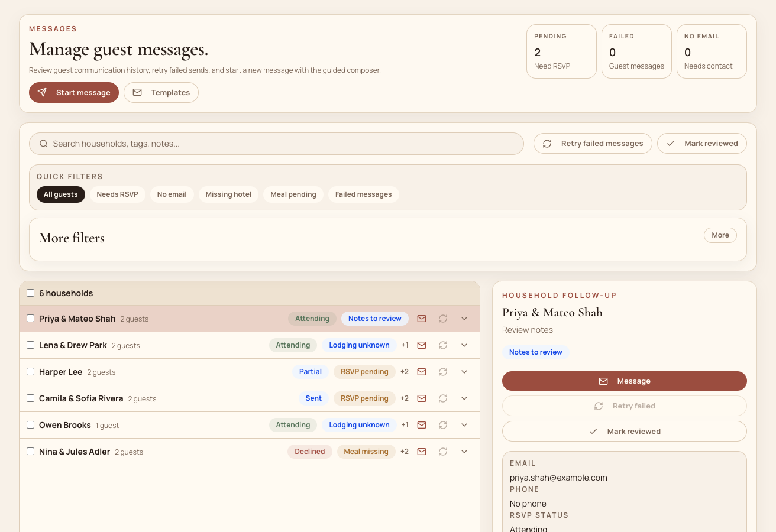Expand the Owen Brooks row chevron
This screenshot has width=776, height=532.
[464, 425]
